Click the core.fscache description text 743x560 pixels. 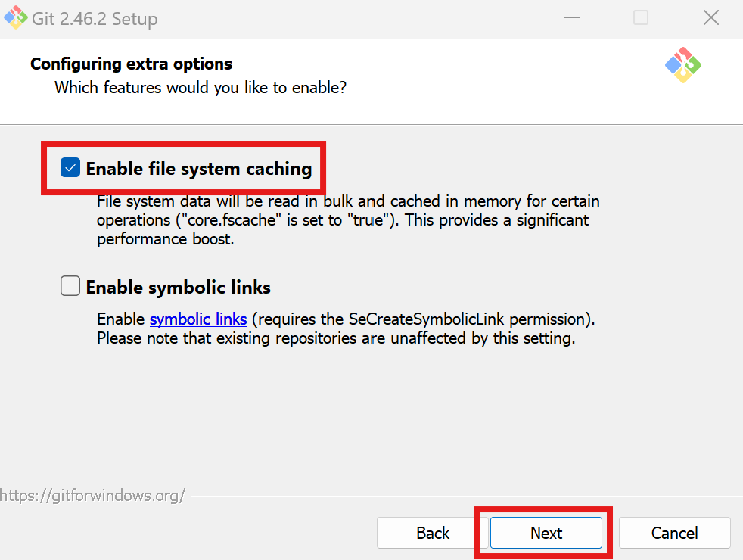click(348, 220)
